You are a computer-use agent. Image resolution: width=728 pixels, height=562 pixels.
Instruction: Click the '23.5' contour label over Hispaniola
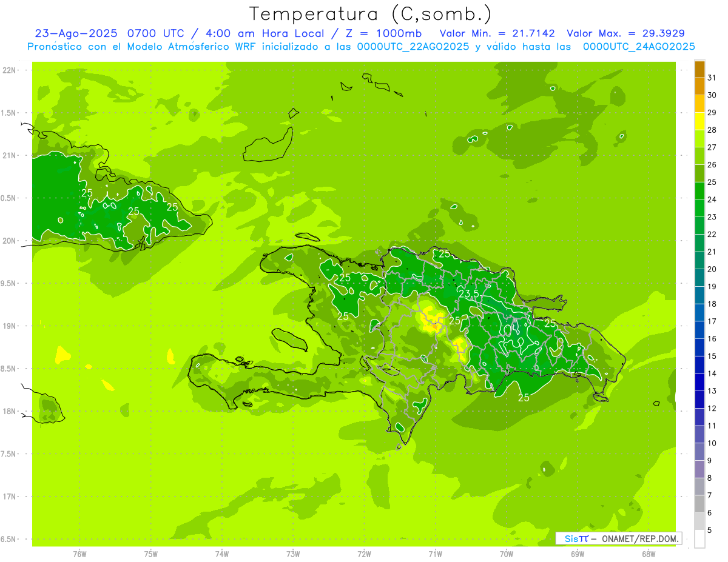(468, 293)
